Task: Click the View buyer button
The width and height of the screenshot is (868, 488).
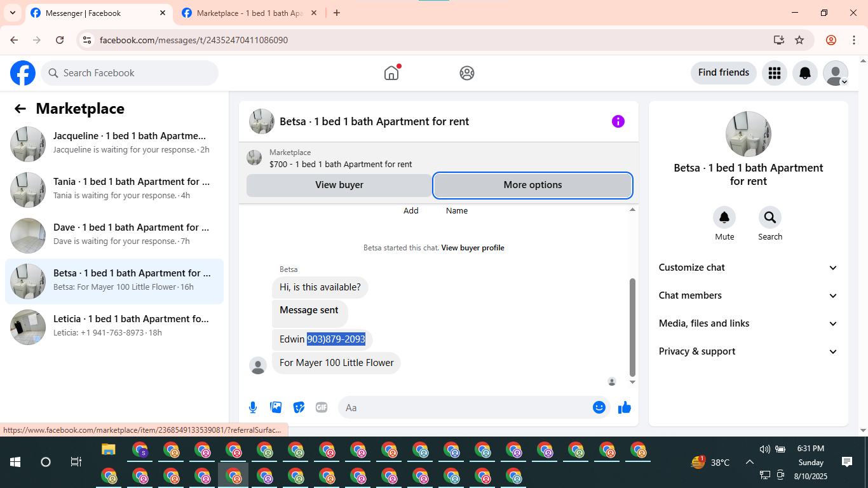Action: click(339, 185)
